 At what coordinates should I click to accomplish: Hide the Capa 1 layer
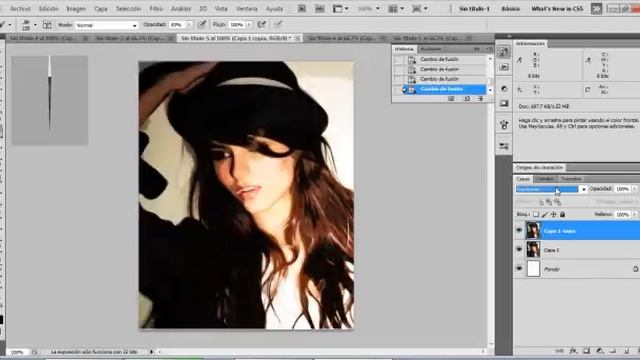coord(519,249)
